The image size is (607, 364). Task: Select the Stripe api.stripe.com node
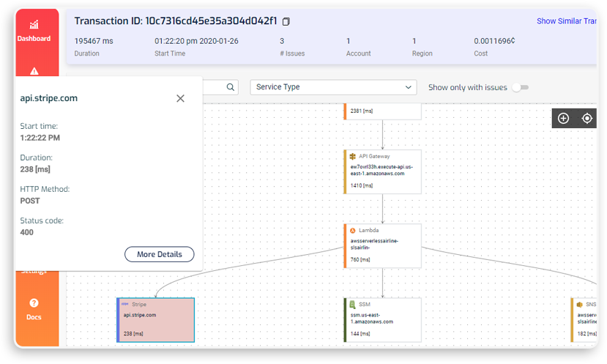pyautogui.click(x=156, y=320)
